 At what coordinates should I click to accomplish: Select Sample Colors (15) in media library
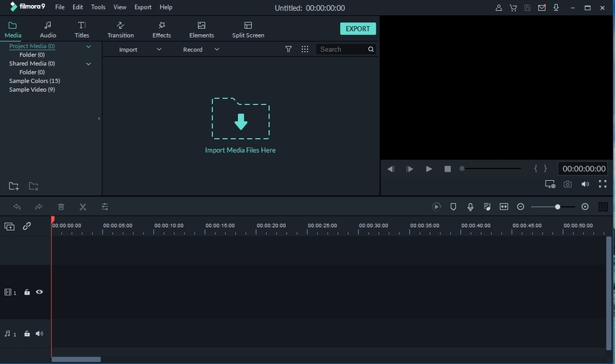[34, 81]
